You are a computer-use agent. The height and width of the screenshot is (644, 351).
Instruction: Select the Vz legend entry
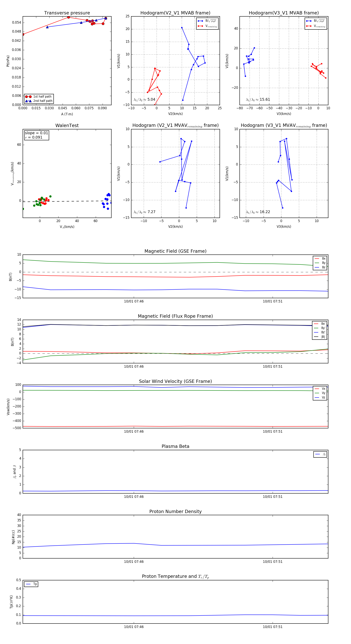pos(320,398)
